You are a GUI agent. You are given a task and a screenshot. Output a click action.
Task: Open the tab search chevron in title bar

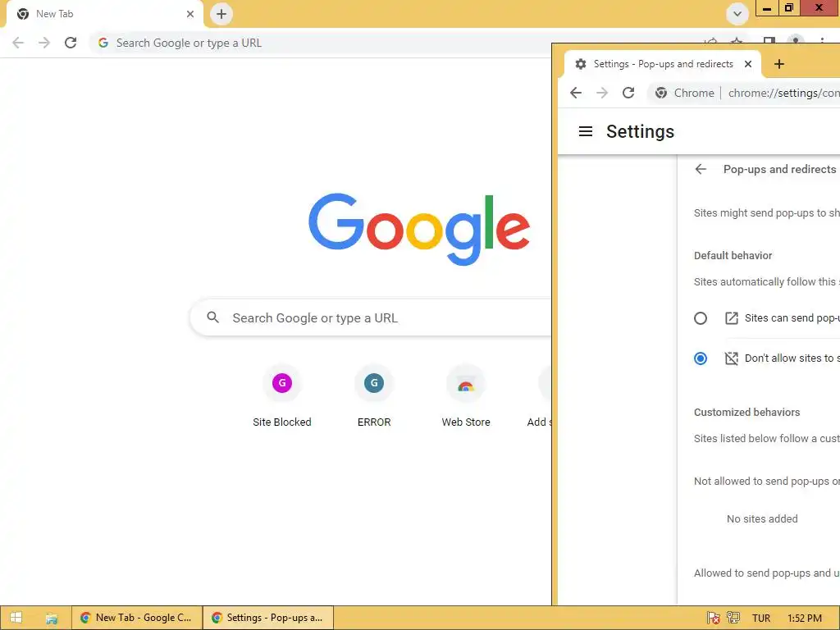tap(737, 14)
